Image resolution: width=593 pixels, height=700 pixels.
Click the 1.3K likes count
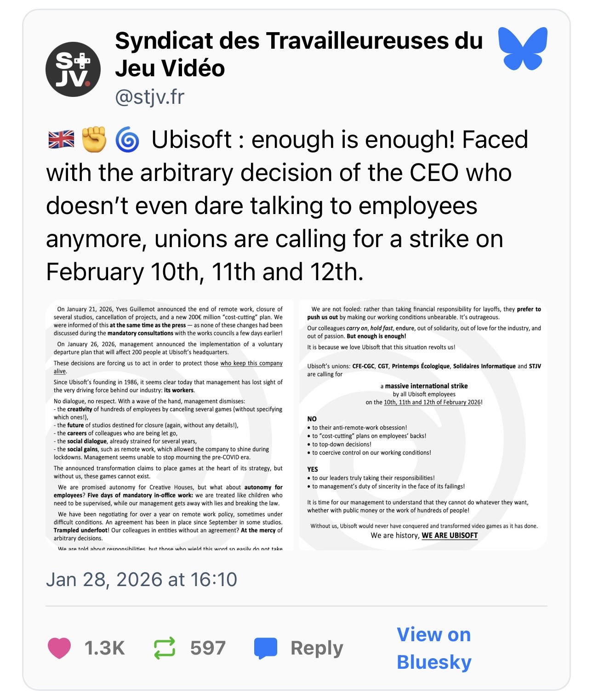[x=104, y=648]
